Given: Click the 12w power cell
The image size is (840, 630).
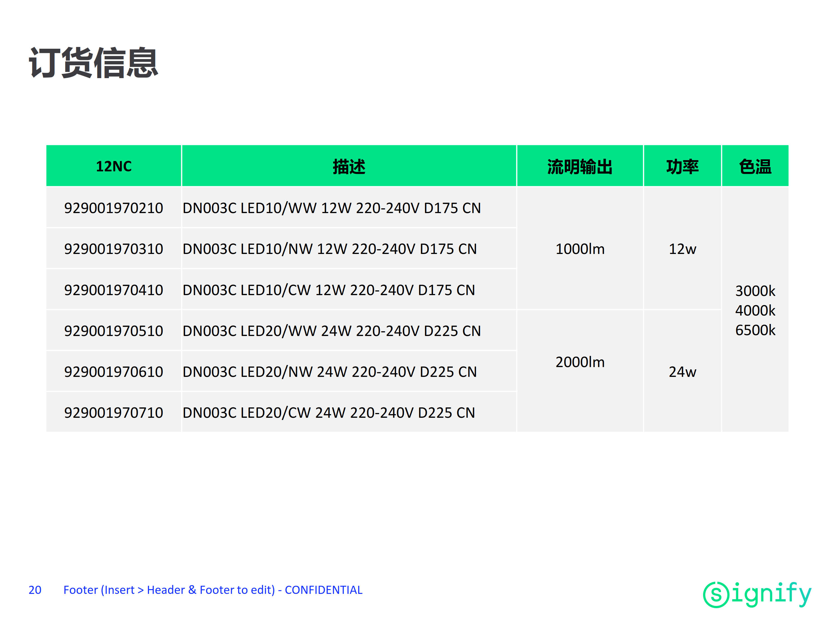Looking at the screenshot, I should pos(682,248).
